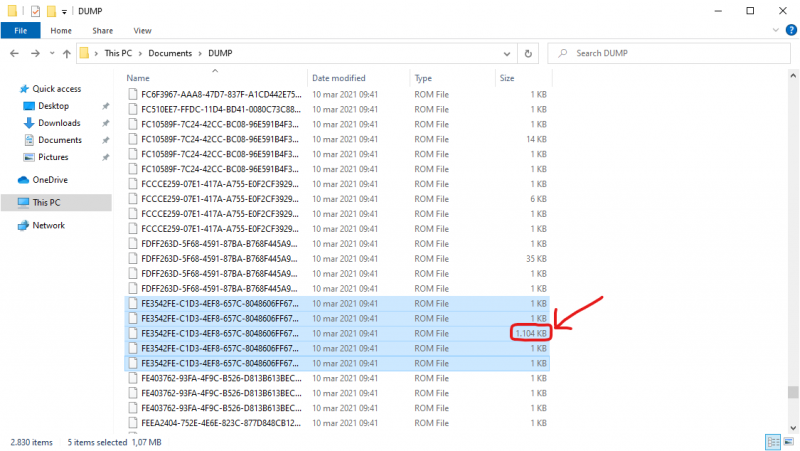Unpin Desktop using its pin icon

point(106,107)
